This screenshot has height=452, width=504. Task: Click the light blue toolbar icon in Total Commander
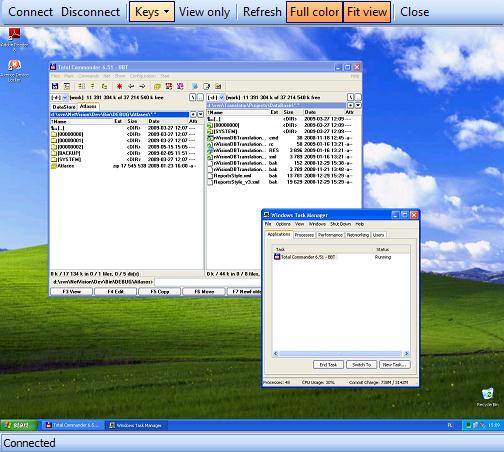pos(195,86)
